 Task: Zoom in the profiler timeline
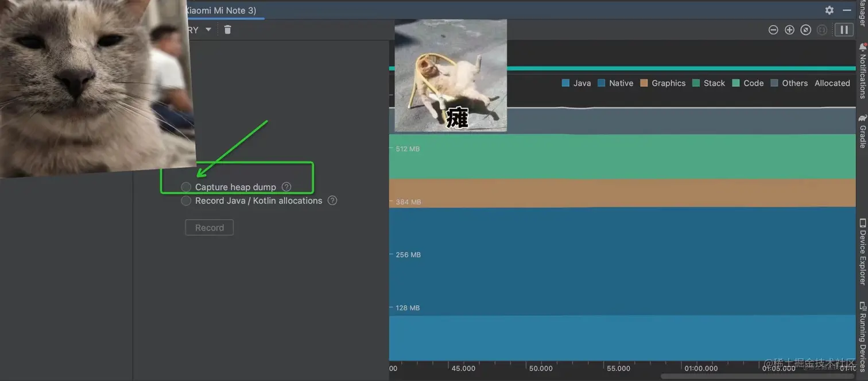789,30
